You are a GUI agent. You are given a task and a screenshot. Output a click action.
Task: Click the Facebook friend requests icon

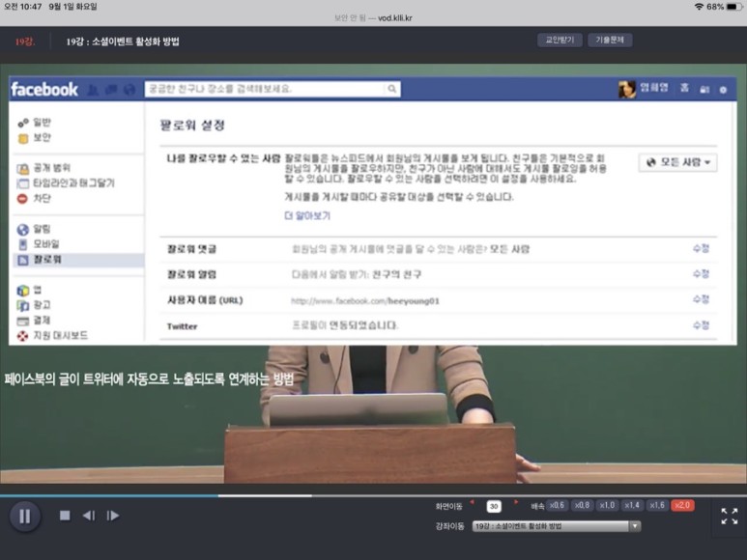click(x=94, y=90)
